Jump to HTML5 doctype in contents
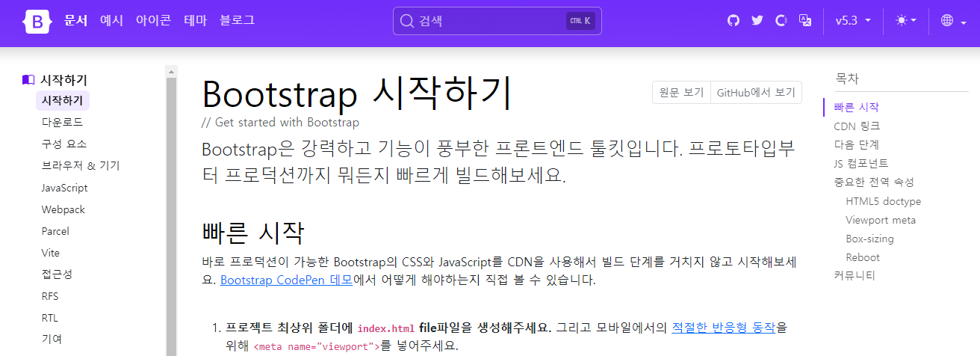The height and width of the screenshot is (356, 980). 884,201
